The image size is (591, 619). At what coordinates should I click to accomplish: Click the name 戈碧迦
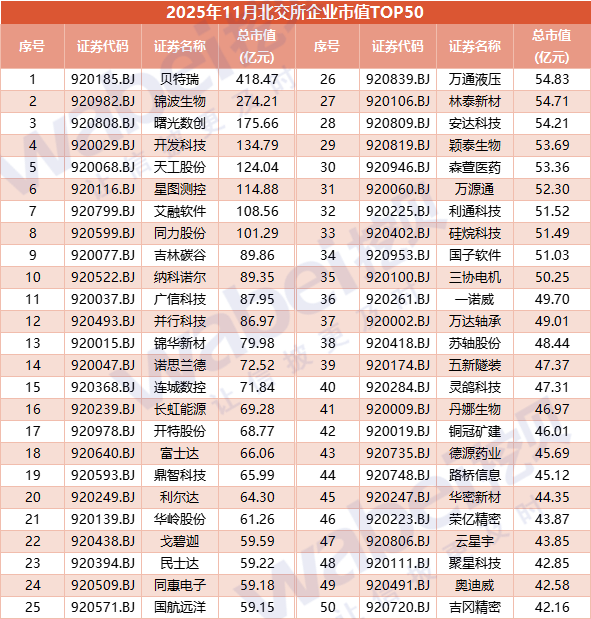tap(180, 542)
